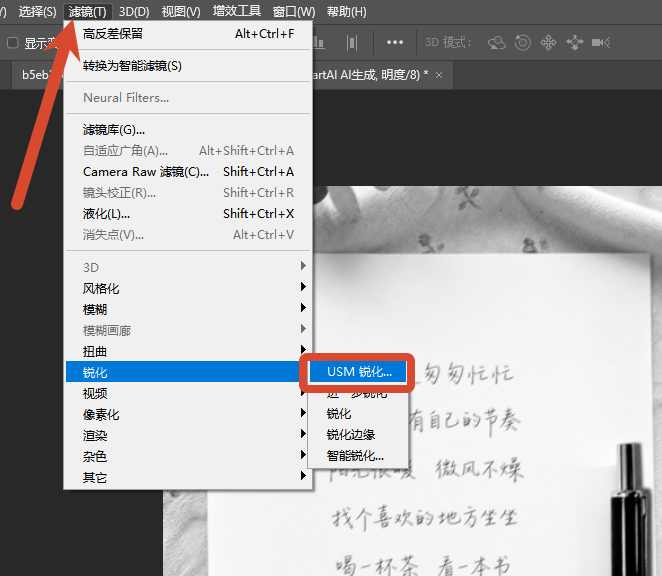Click the 3D slide icon

coord(575,43)
